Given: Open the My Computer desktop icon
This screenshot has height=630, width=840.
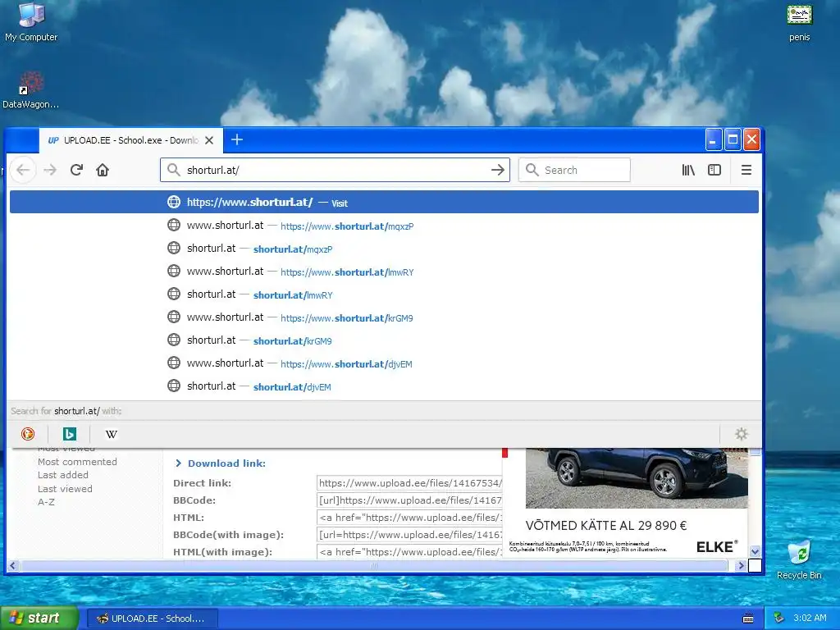Looking at the screenshot, I should pos(31,22).
